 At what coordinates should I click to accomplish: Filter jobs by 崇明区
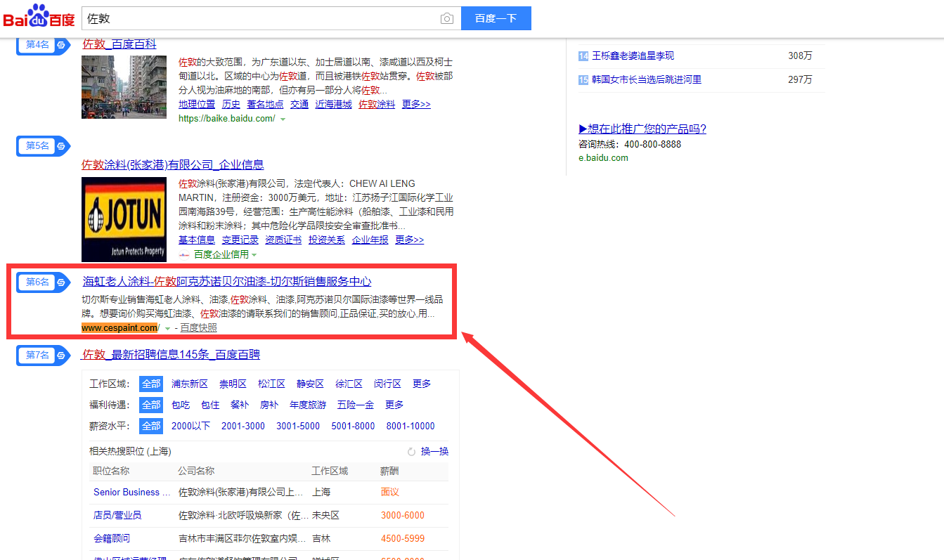coord(233,384)
